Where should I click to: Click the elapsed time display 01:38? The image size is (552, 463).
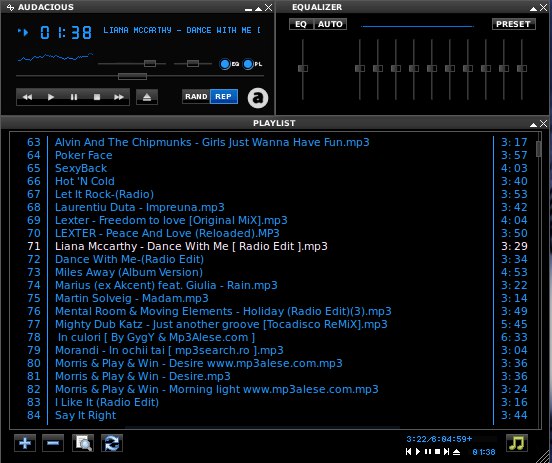tap(66, 33)
